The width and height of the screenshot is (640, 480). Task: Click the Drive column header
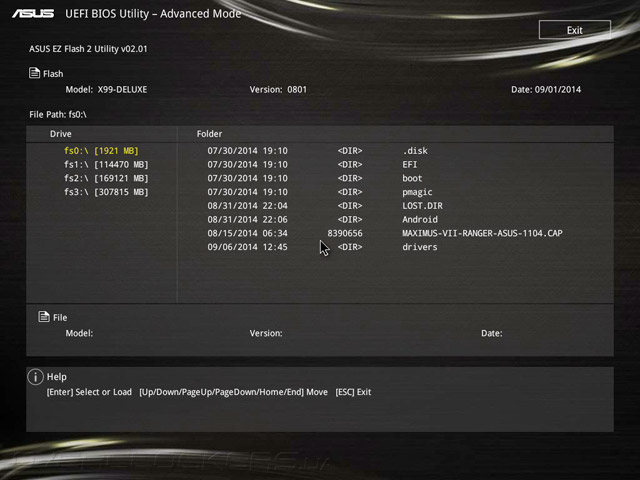coord(60,134)
